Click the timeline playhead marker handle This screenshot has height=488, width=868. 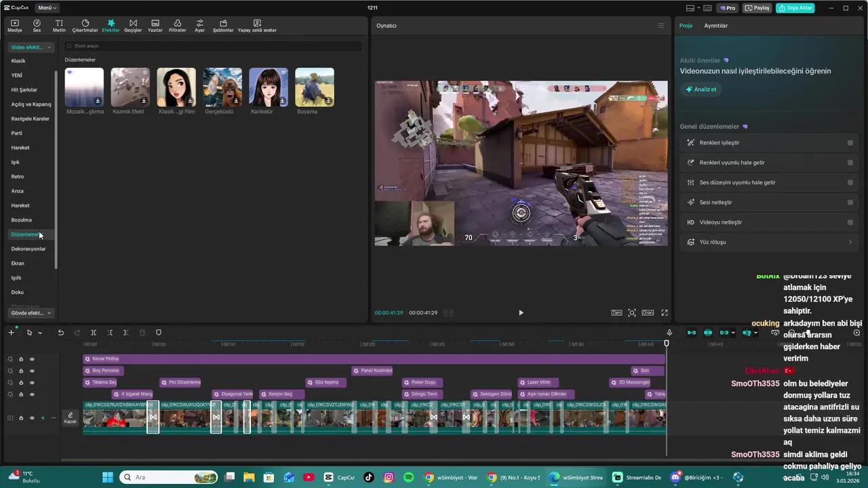pyautogui.click(x=667, y=344)
